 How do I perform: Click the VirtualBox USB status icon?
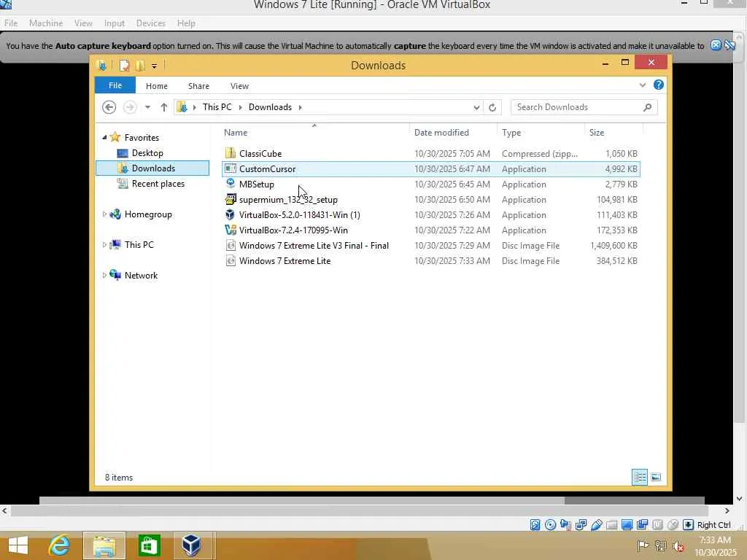(596, 525)
